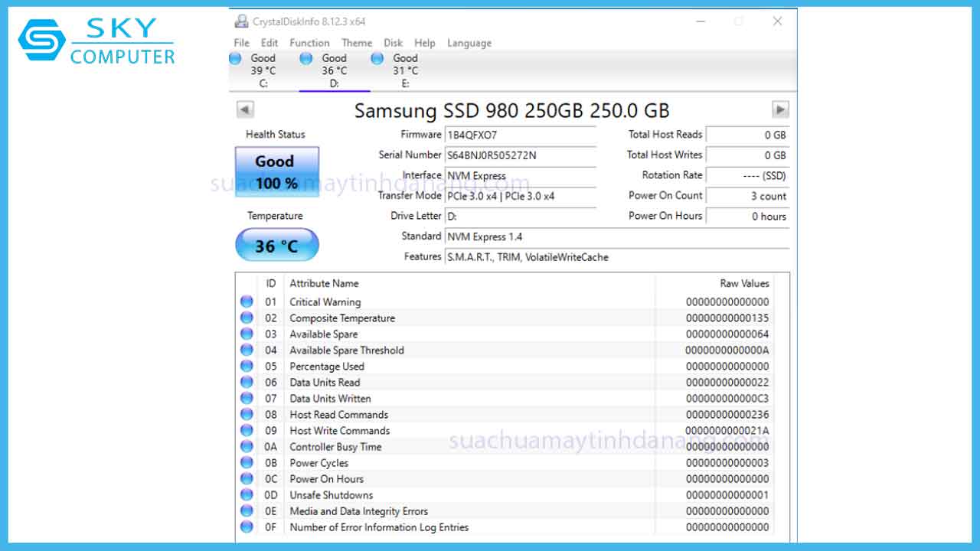Click status orb for Data Units Written row
The width and height of the screenshot is (980, 551).
[x=247, y=398]
